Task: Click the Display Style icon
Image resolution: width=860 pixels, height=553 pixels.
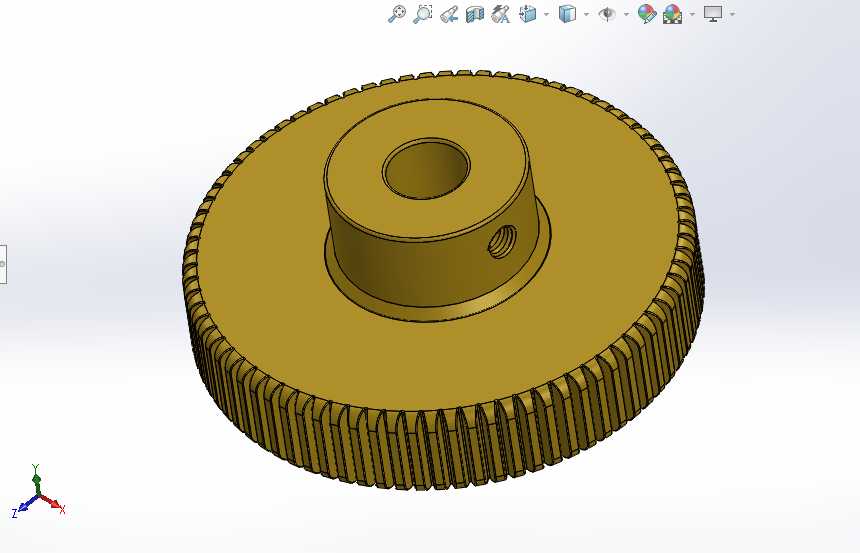Action: coord(567,14)
